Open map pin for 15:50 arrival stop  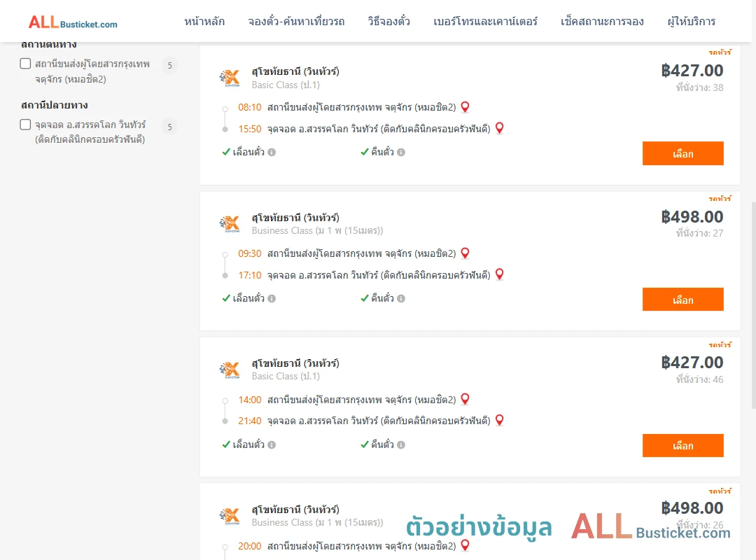(x=500, y=128)
